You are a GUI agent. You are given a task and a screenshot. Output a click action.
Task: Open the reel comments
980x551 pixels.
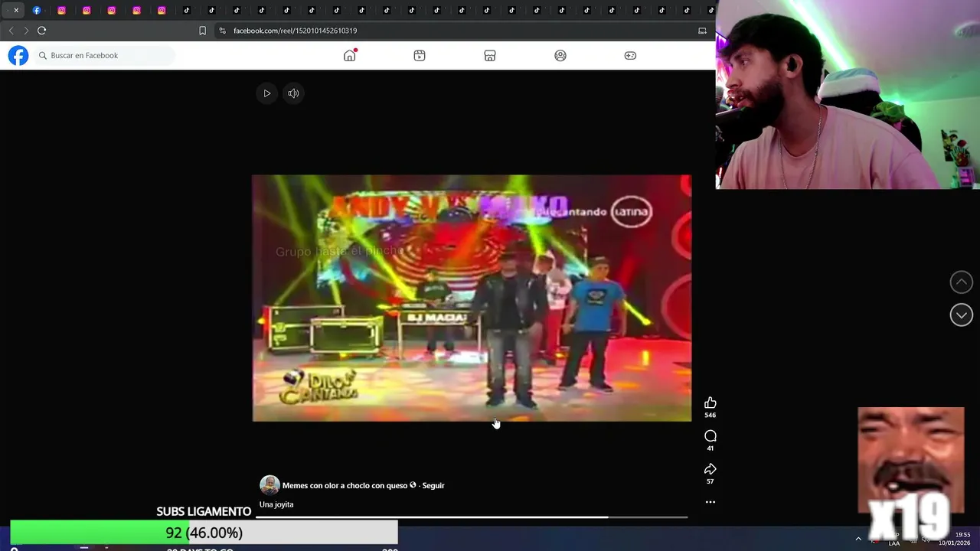pos(710,435)
